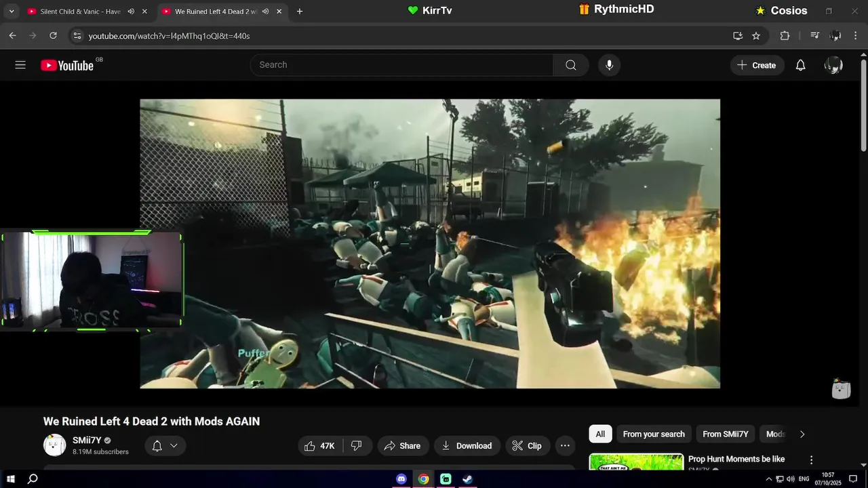Go to the YouTube home logo
Screen dimensions: 868x488
pos(66,65)
